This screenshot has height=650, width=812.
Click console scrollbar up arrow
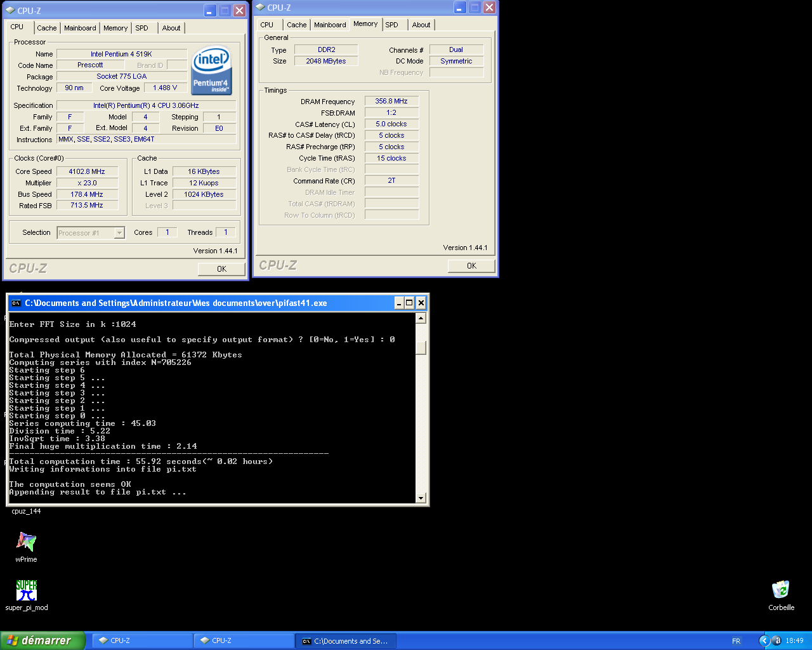[421, 318]
